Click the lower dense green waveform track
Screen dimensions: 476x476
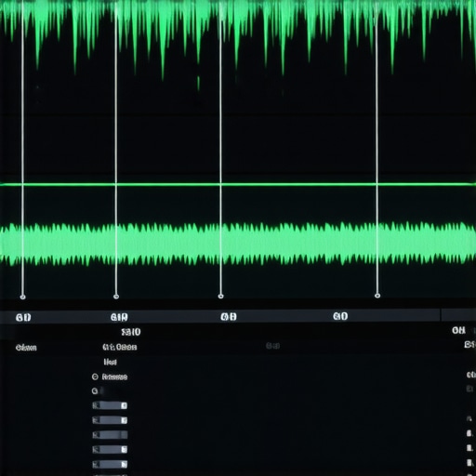[x=238, y=244]
